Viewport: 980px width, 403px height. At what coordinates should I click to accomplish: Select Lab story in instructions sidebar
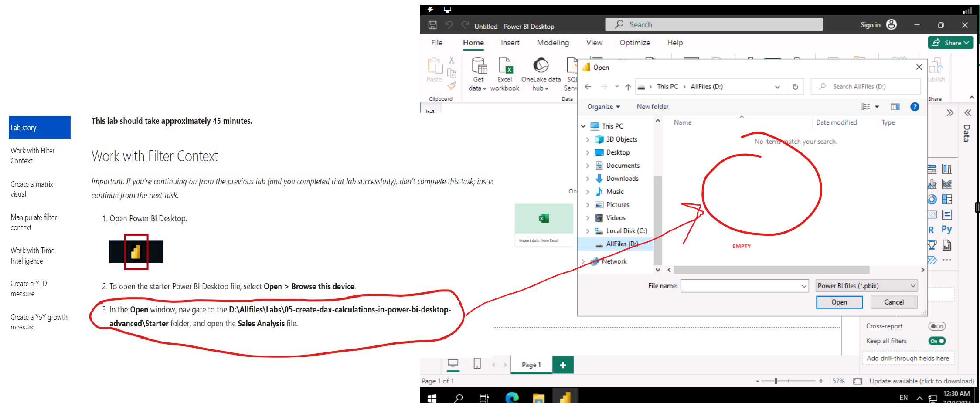[40, 128]
